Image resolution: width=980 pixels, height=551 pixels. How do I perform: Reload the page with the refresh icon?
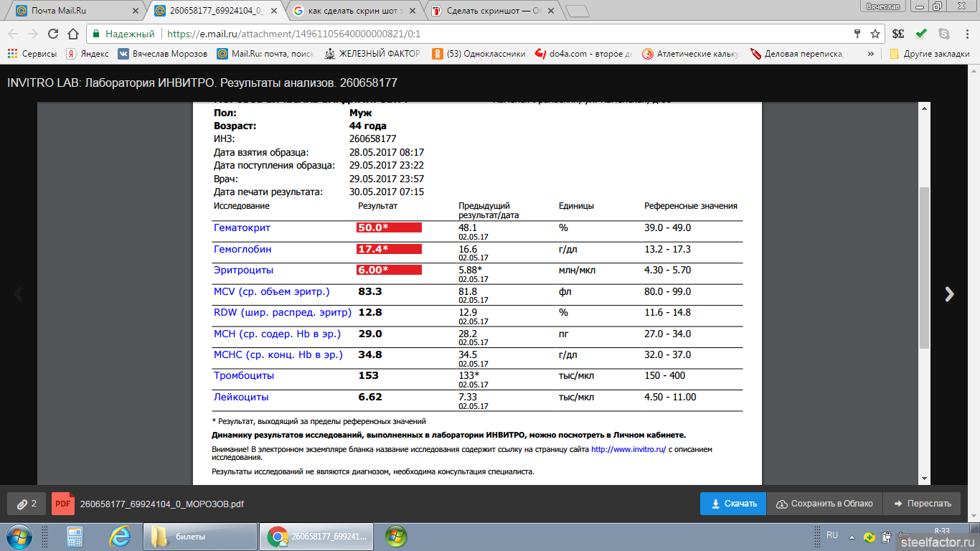[52, 34]
